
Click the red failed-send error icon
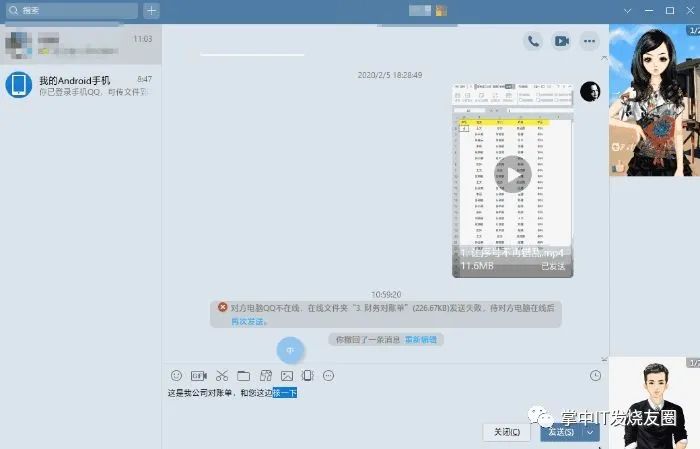pos(222,307)
